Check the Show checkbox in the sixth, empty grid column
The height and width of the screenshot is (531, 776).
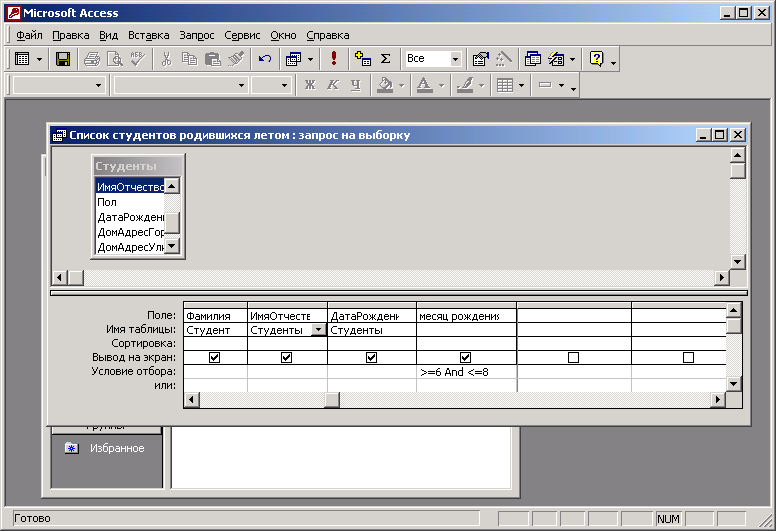pos(688,357)
